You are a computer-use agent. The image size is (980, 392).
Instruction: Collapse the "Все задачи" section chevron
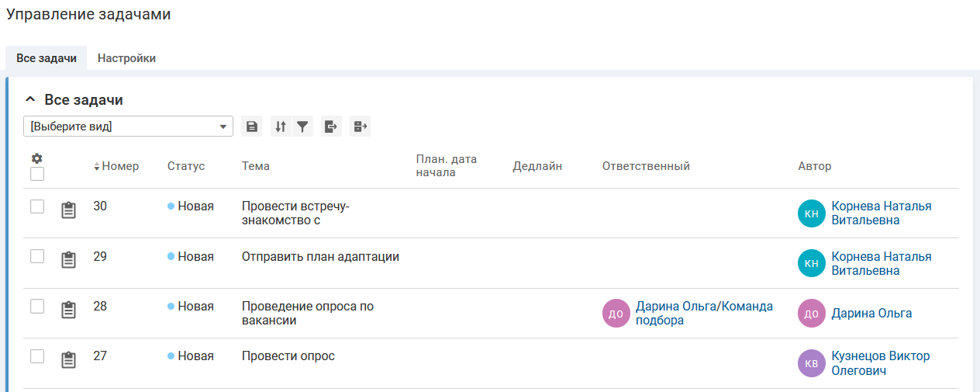coord(30,99)
